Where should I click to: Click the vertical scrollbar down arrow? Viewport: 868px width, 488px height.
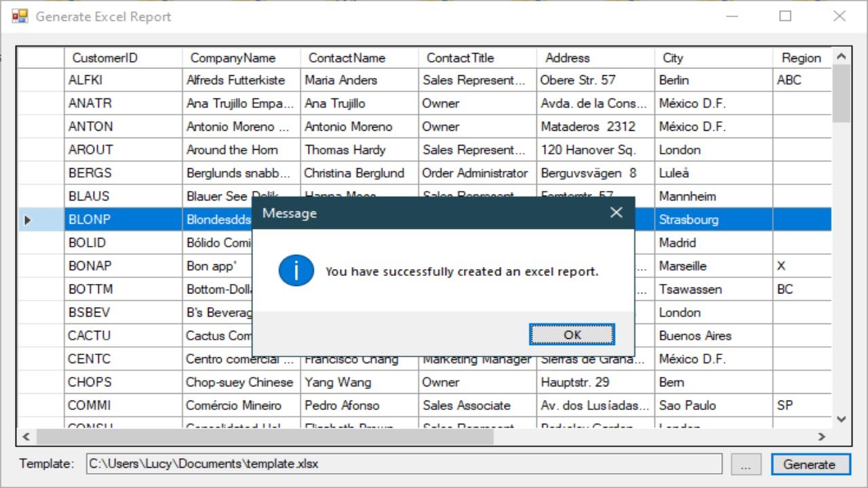(842, 420)
